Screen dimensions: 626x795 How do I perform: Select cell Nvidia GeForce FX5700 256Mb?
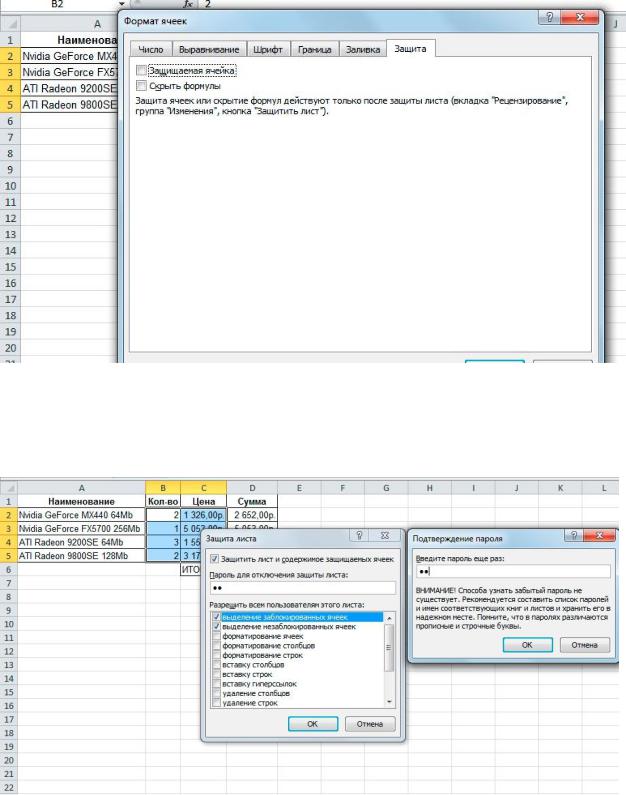[82, 529]
